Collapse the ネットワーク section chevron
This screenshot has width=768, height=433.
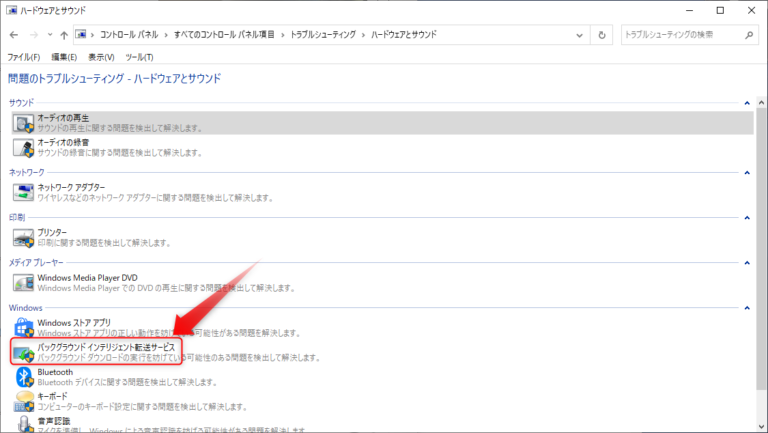pos(746,173)
